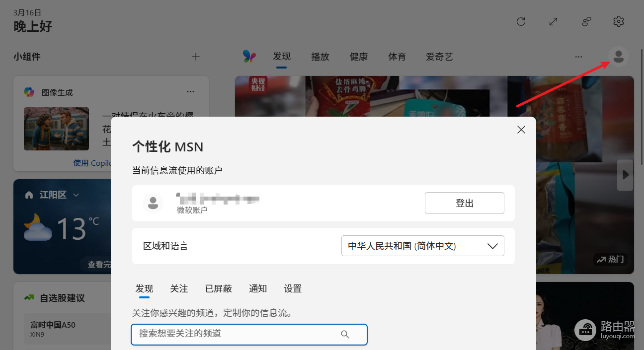
Task: Click 使用 Copilot link in image widget
Action: (x=92, y=163)
